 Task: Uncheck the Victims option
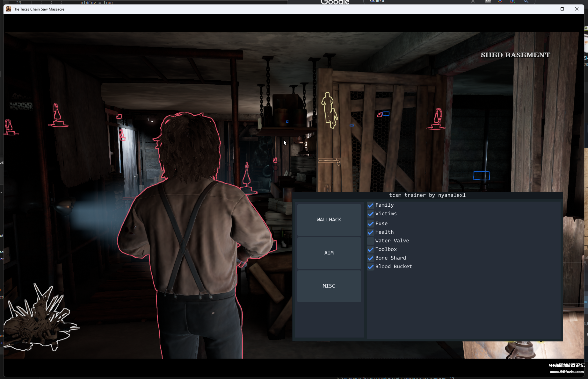[371, 214]
